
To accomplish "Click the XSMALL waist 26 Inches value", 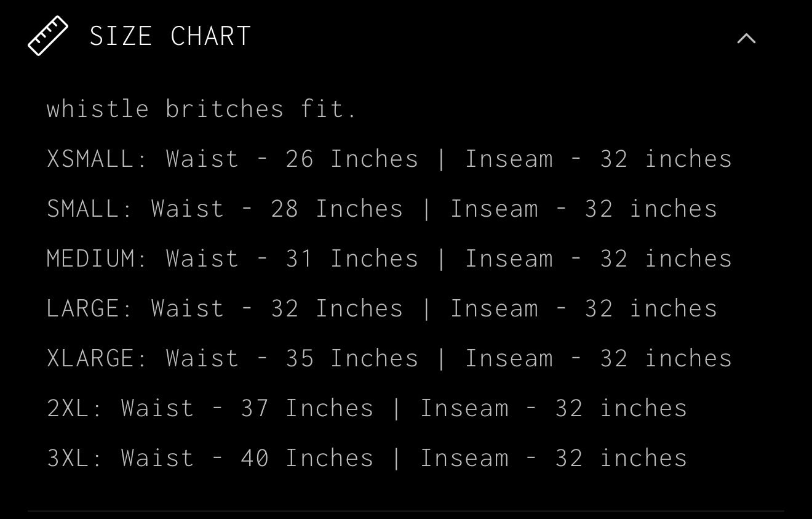I will pyautogui.click(x=352, y=159).
